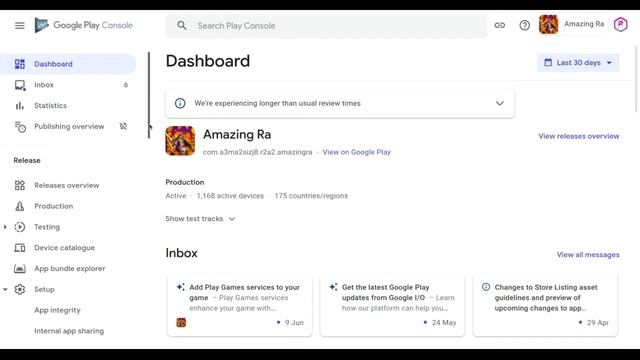Click View releases overview link
Image resolution: width=640 pixels, height=360 pixels.
(x=578, y=136)
